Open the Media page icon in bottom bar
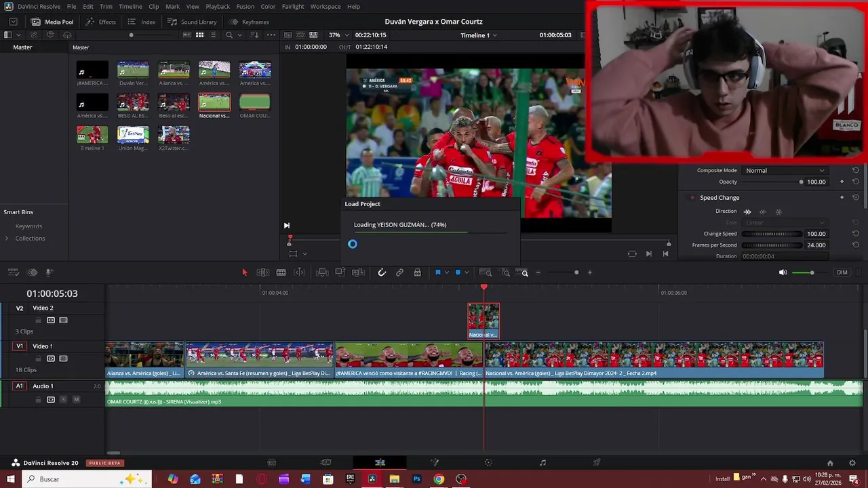The image size is (868, 488). (x=271, y=463)
